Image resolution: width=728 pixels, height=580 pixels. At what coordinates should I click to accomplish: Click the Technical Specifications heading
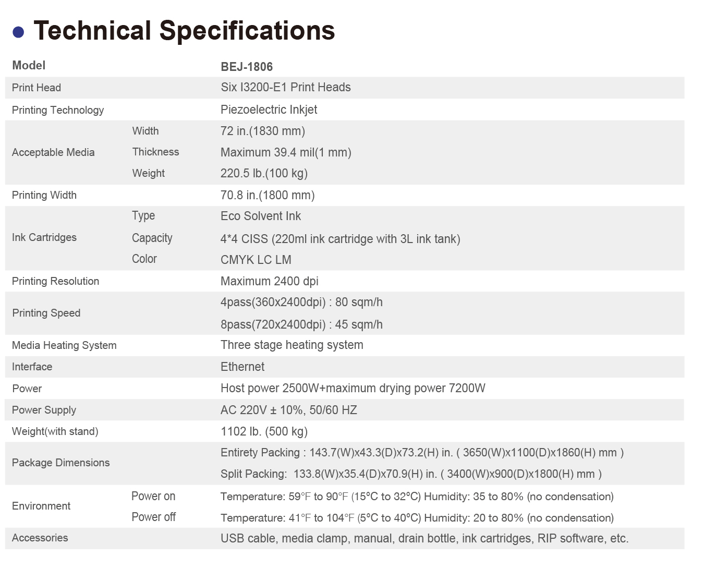(184, 31)
